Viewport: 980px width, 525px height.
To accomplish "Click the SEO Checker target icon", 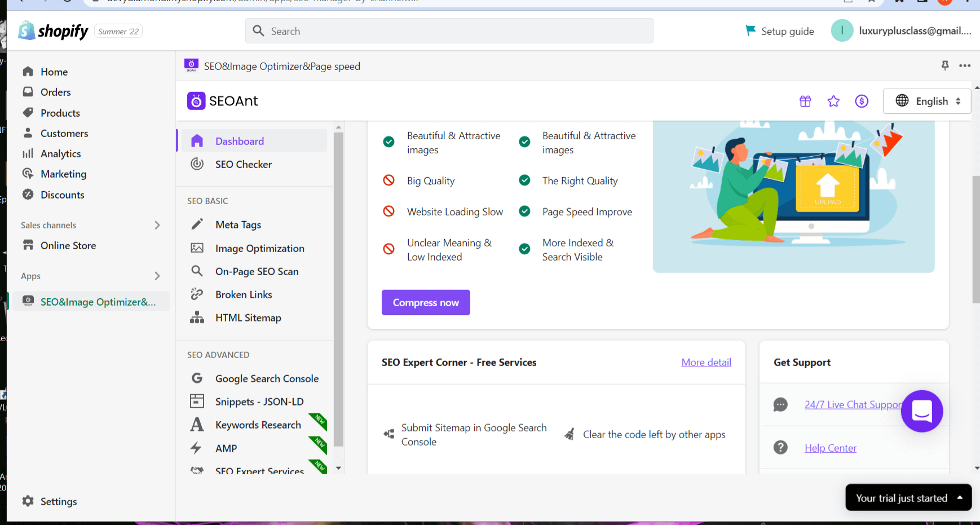I will point(197,164).
